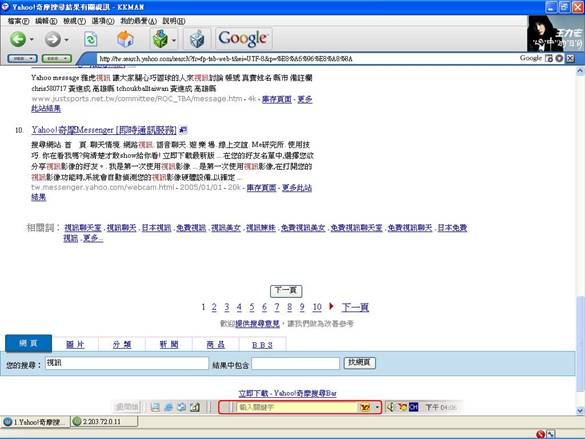
Task: Click the network icon in the status bar
Action: click(551, 434)
